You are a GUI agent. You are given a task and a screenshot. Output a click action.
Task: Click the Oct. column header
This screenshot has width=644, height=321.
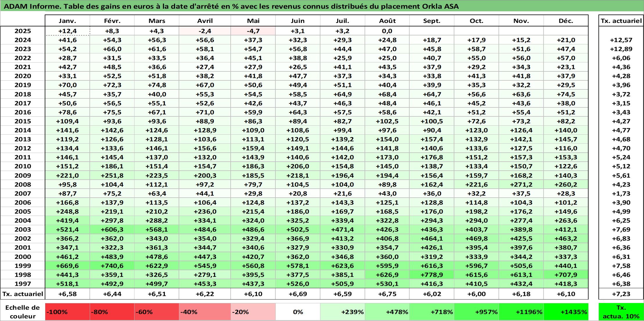pyautogui.click(x=476, y=21)
